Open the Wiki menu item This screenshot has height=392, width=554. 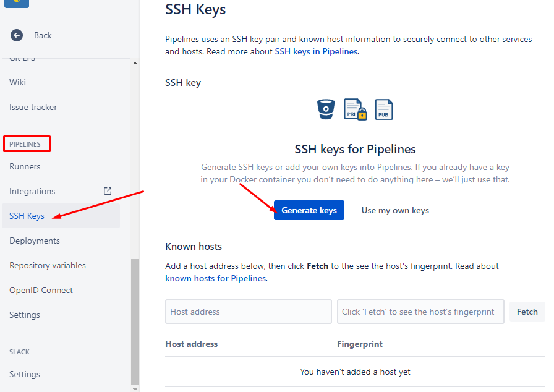click(18, 82)
